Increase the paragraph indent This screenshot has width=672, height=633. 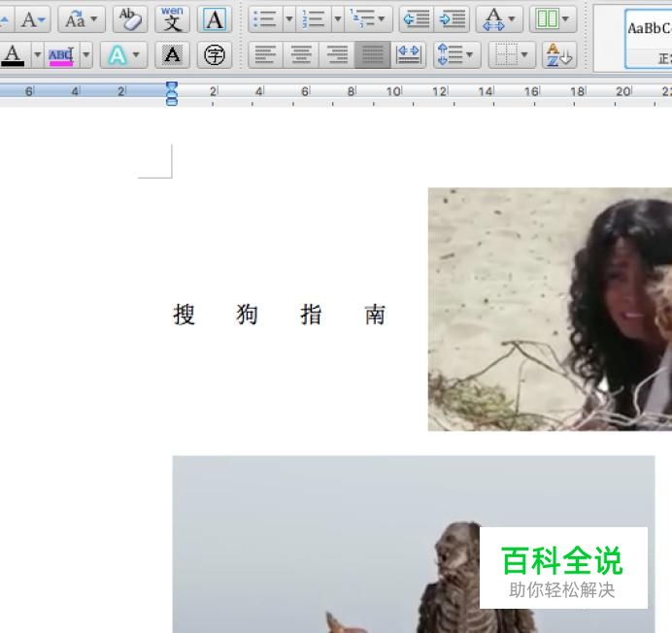click(x=453, y=19)
